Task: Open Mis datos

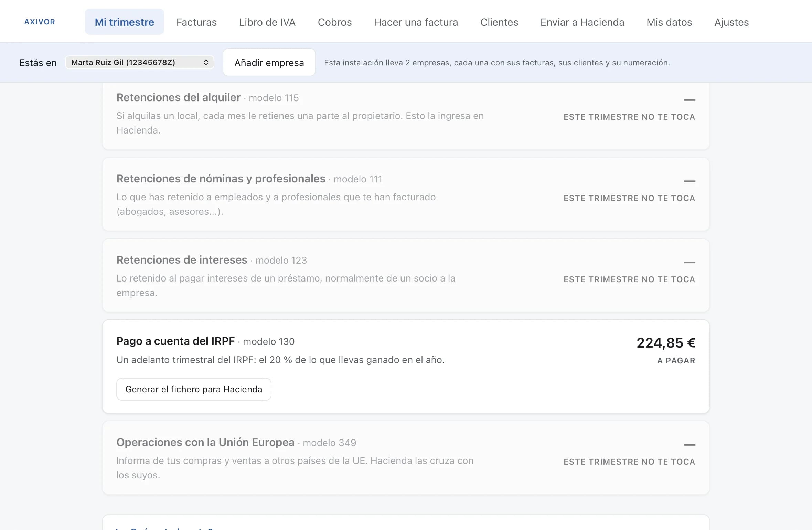Action: (669, 22)
